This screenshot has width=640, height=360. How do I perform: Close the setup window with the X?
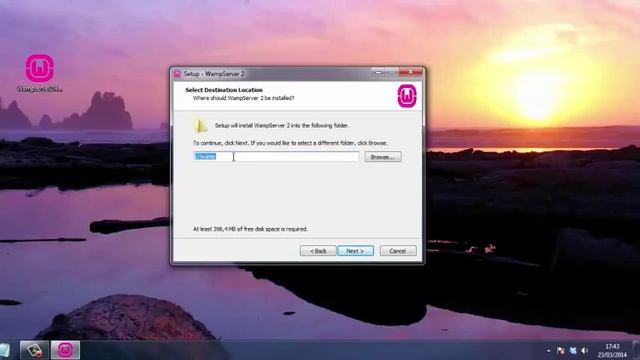point(411,72)
